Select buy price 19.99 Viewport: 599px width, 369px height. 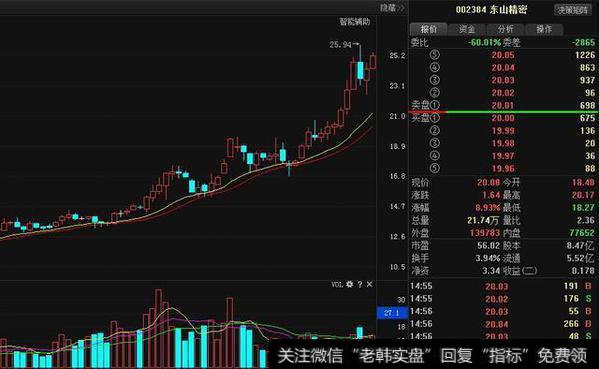[x=503, y=131]
